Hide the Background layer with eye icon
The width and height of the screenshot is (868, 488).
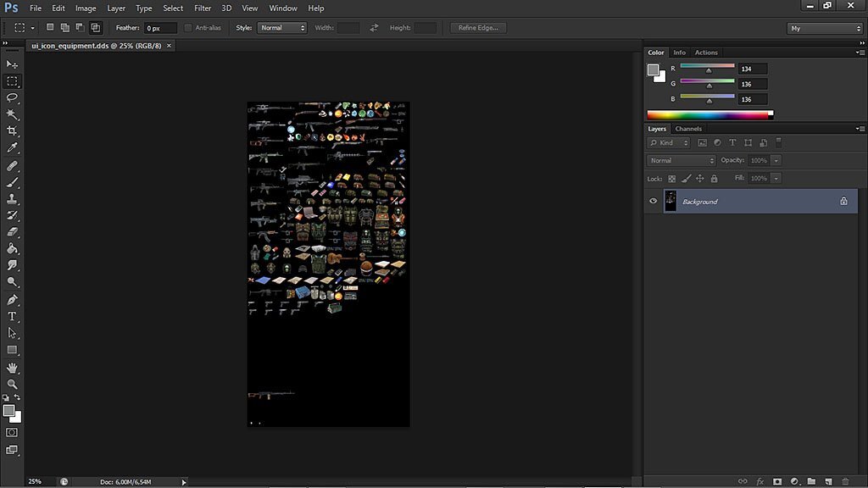point(653,202)
